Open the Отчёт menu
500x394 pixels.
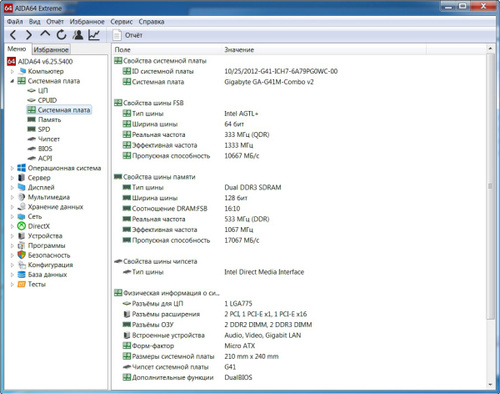point(55,22)
